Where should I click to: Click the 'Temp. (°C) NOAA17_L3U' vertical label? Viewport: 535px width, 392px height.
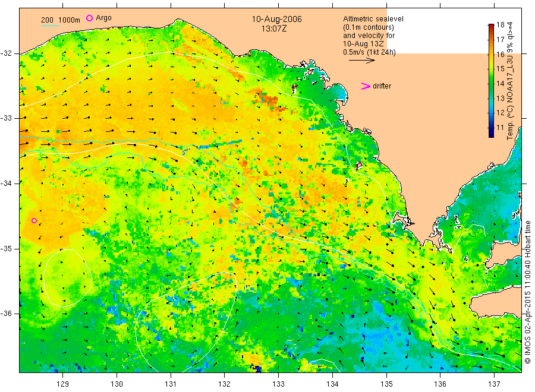(510, 81)
